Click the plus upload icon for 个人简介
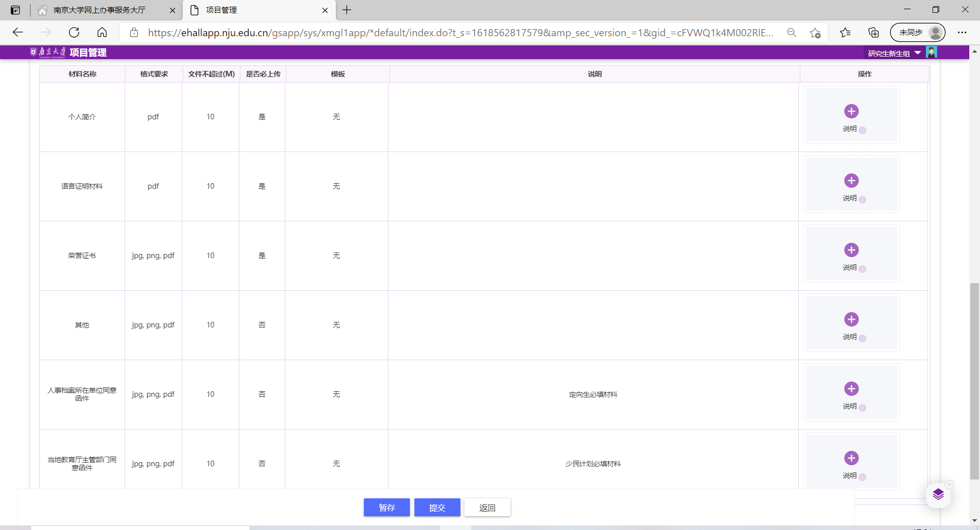The width and height of the screenshot is (980, 530). click(x=851, y=111)
